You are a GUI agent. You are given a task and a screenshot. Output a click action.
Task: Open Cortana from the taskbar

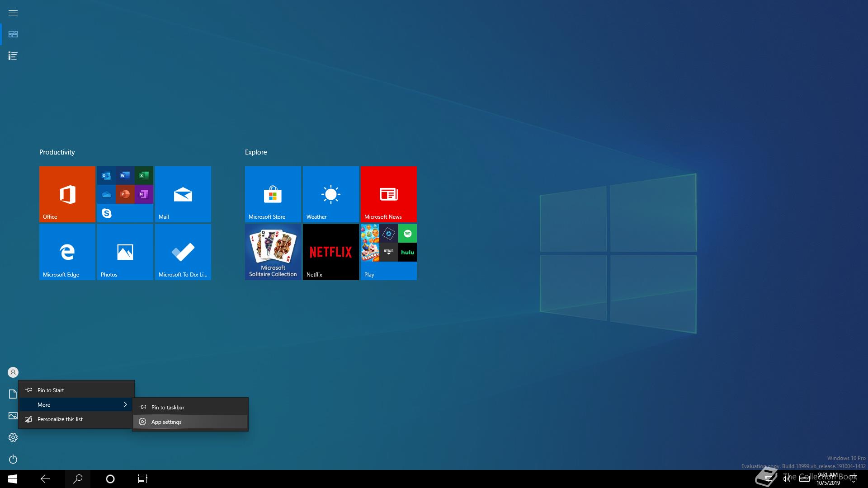coord(110,479)
